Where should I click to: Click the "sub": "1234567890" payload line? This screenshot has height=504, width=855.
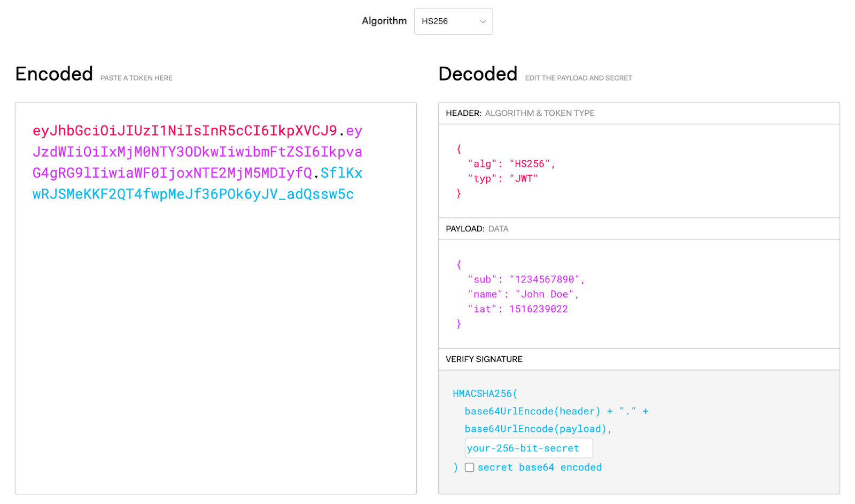tap(526, 279)
